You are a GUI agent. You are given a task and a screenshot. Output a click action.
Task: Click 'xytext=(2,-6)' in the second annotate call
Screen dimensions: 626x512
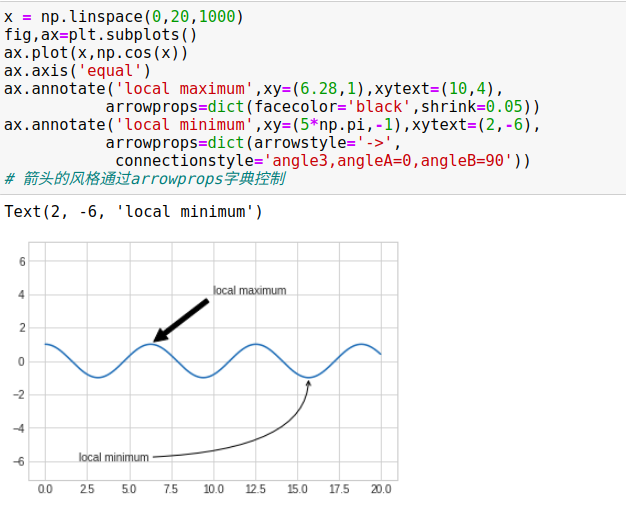click(x=471, y=125)
